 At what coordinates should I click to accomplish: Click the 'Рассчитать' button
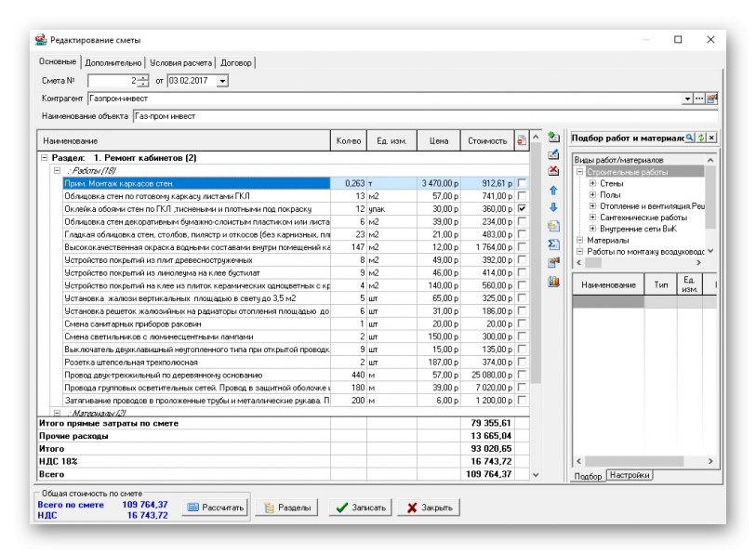215,508
